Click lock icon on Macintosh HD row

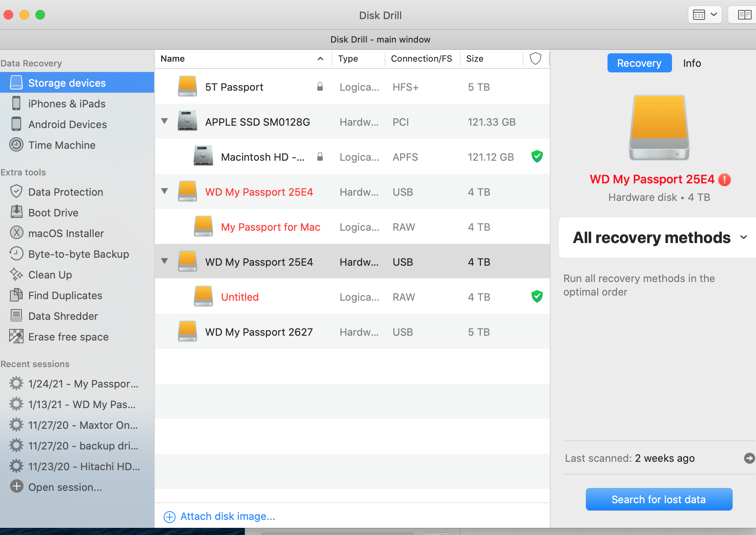(x=320, y=156)
